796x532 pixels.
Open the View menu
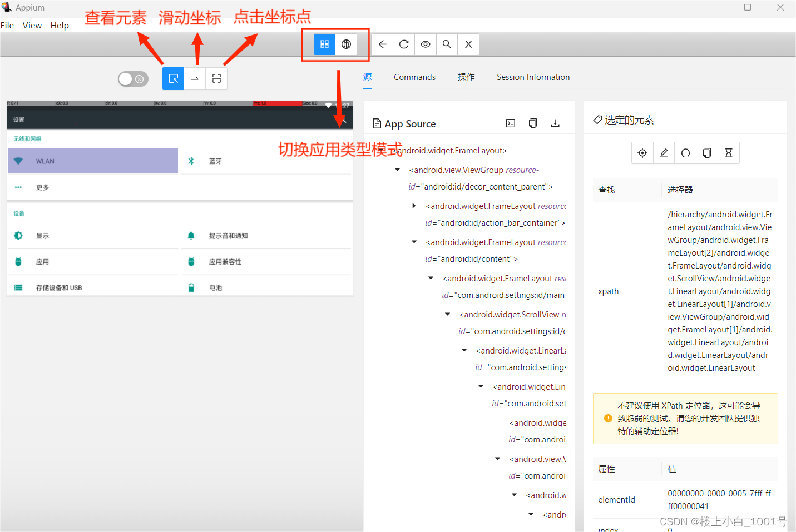coord(32,25)
